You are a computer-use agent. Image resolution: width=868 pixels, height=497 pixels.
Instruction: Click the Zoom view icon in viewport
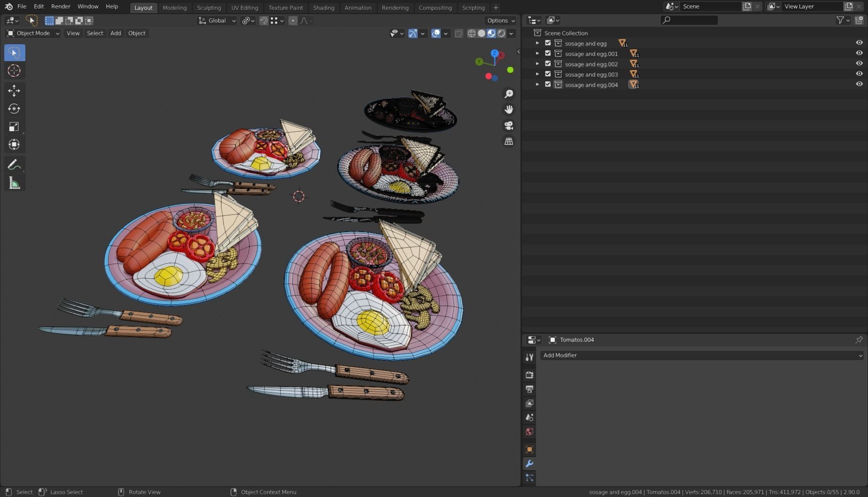509,94
